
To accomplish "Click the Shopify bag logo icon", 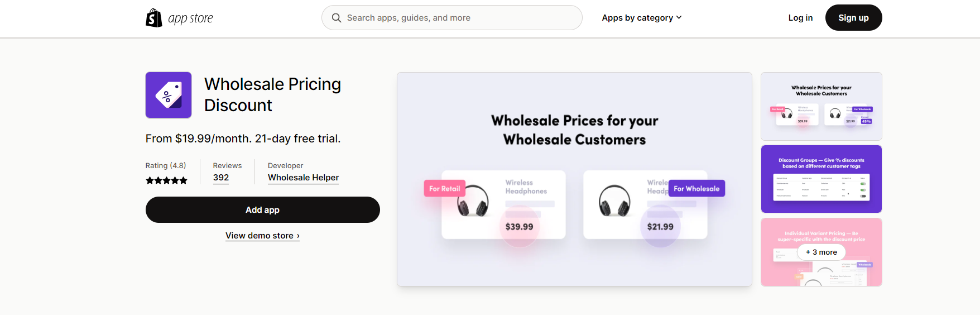I will point(154,18).
